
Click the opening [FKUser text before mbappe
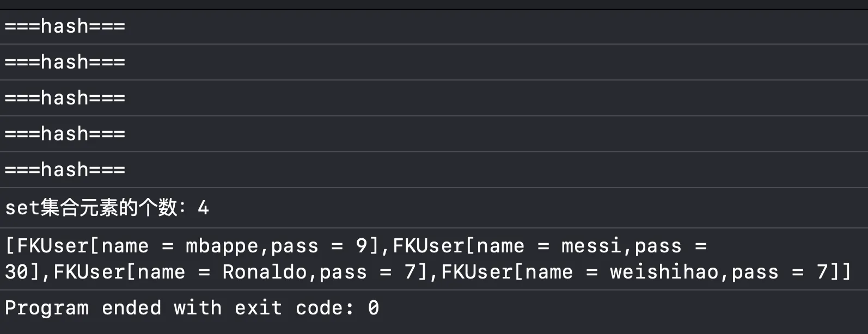click(46, 246)
